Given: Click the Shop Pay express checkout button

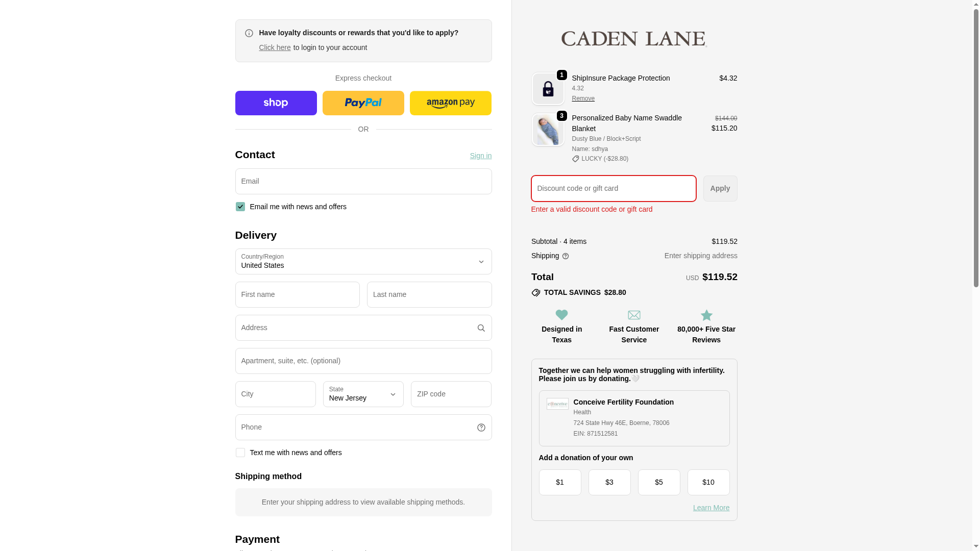Looking at the screenshot, I should click(x=276, y=103).
